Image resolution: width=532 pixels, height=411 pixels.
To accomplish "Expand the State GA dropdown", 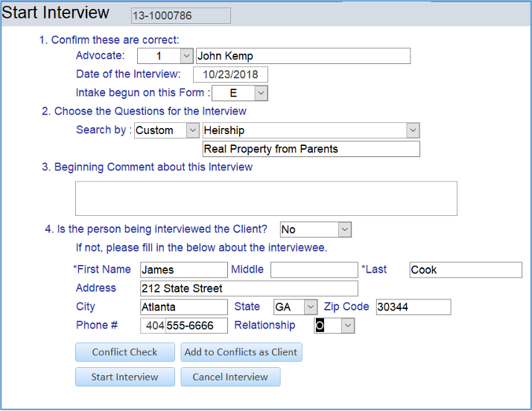I will 310,307.
